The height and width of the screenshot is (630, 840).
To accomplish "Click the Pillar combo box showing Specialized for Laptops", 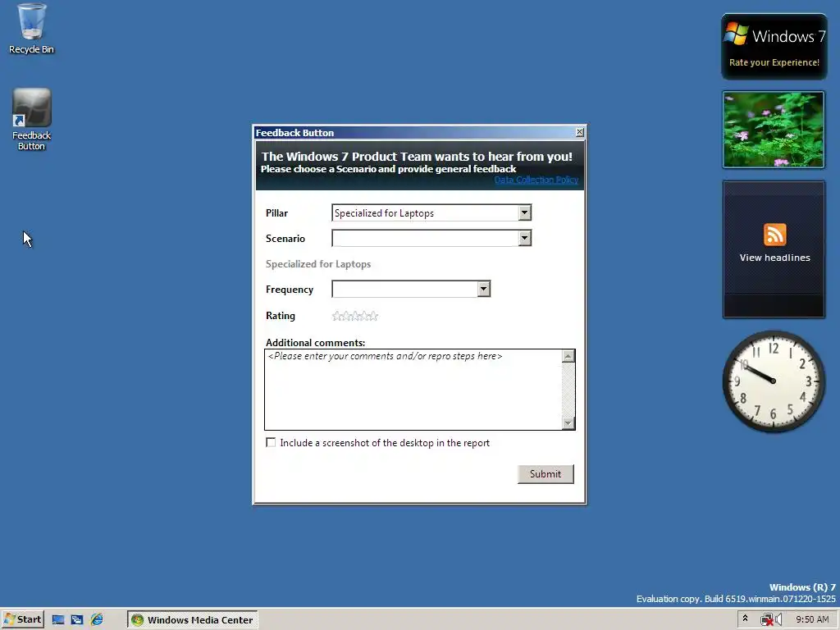I will pyautogui.click(x=431, y=212).
